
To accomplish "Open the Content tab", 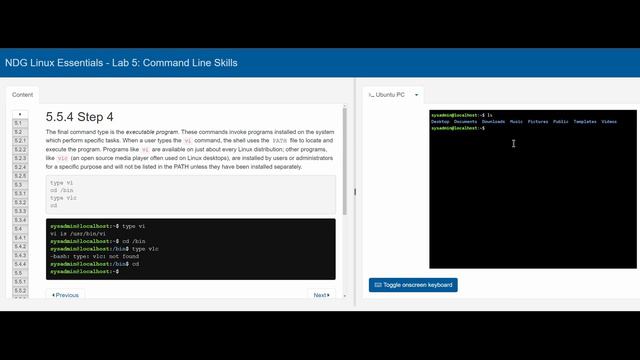I will pos(22,95).
